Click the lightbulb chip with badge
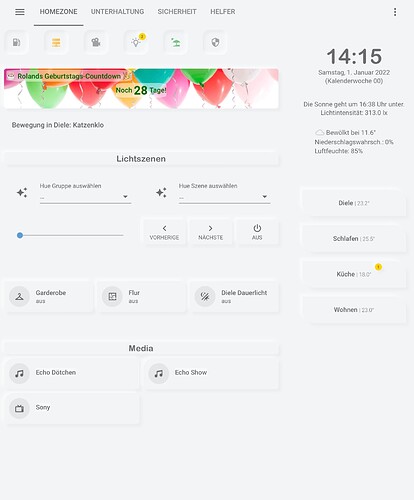 point(136,42)
